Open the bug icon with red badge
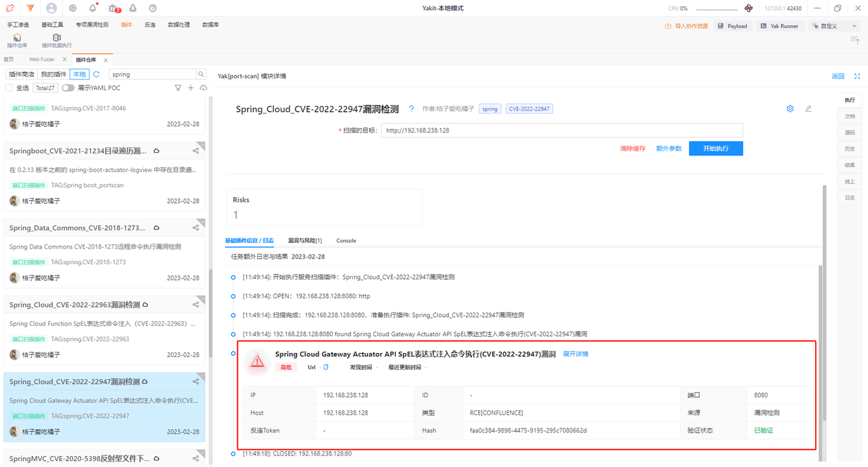The height and width of the screenshot is (467, 868). (x=114, y=8)
